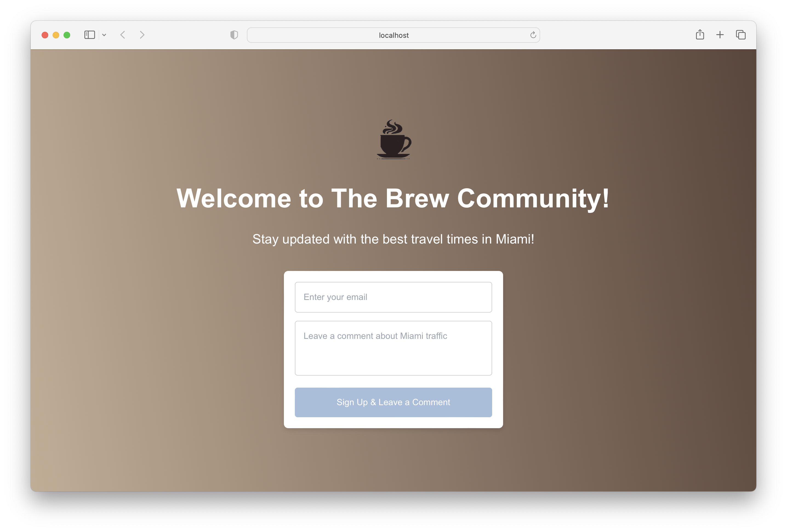Minimize the window with the yellow button
This screenshot has width=787, height=532.
coord(56,35)
